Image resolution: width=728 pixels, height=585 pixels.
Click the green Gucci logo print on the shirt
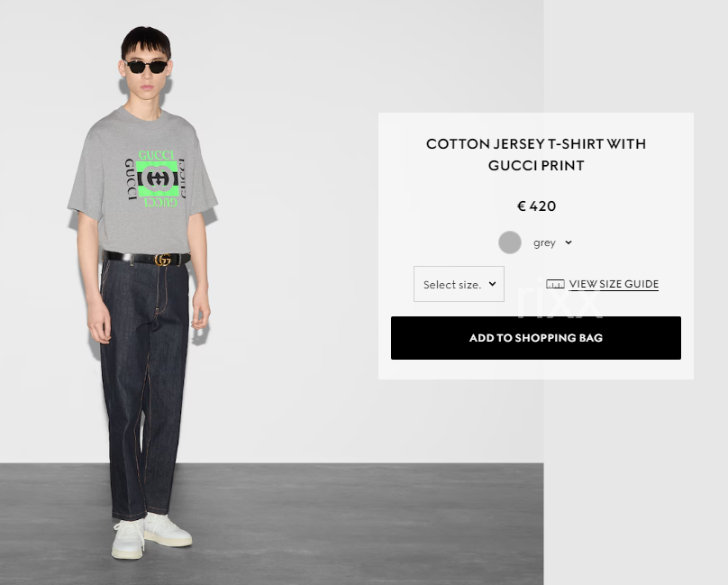(x=157, y=178)
